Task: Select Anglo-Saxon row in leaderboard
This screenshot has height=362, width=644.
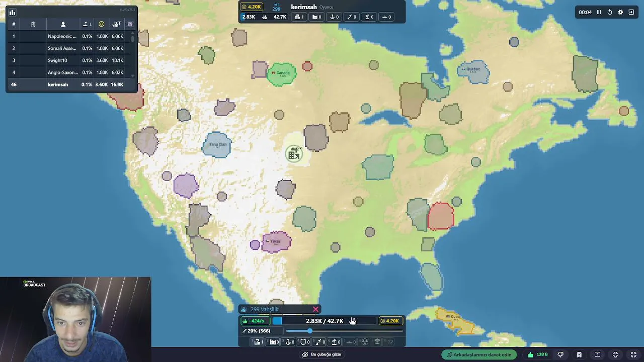Action: [69, 72]
